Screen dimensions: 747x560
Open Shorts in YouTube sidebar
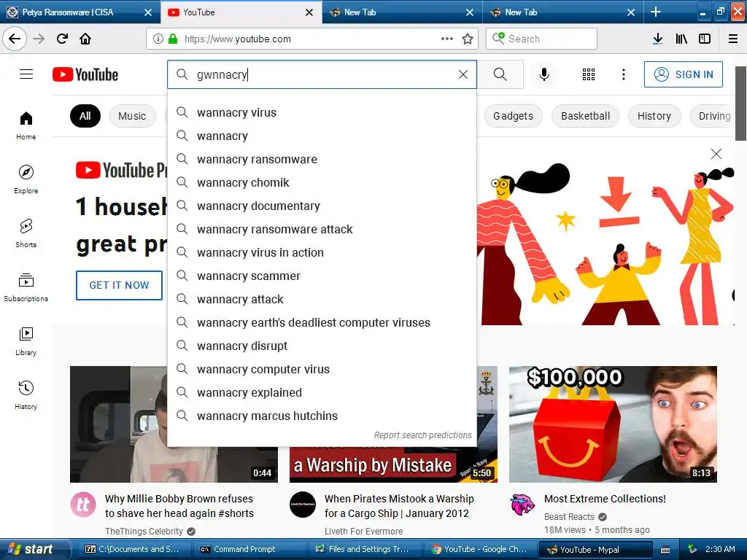pyautogui.click(x=26, y=233)
